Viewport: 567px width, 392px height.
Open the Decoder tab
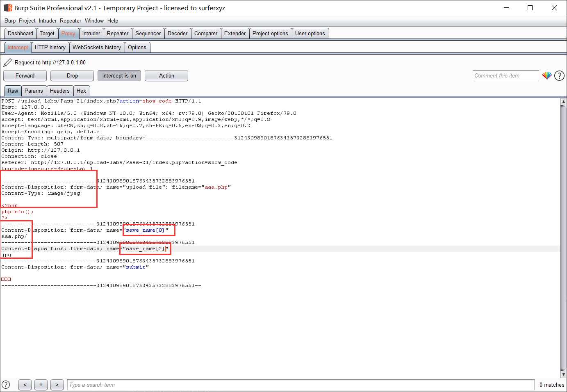coord(178,34)
